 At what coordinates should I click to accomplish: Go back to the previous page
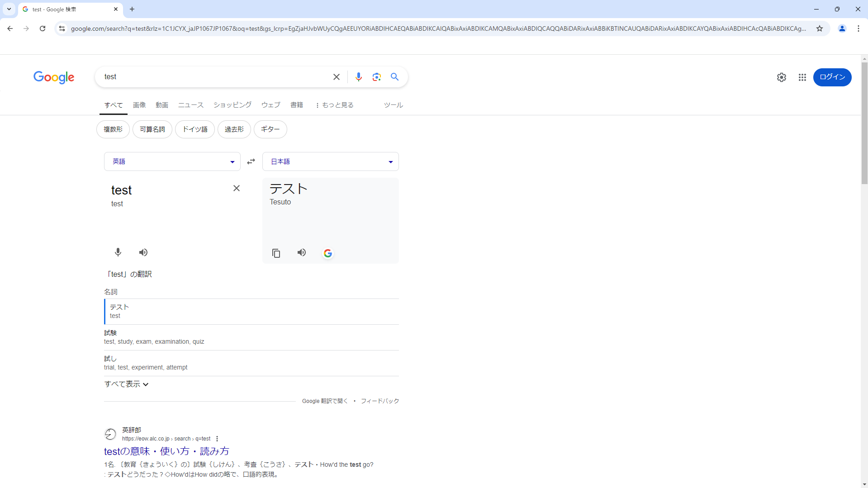pos(10,28)
